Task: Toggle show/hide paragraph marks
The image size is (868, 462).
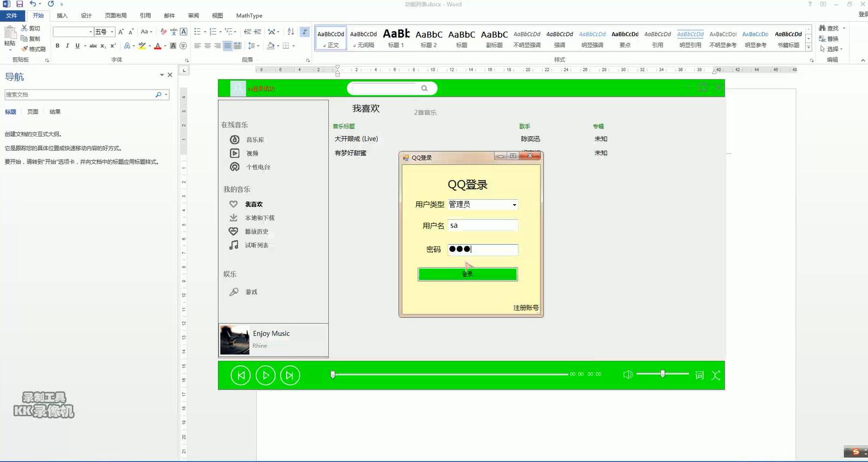Action: [305, 32]
